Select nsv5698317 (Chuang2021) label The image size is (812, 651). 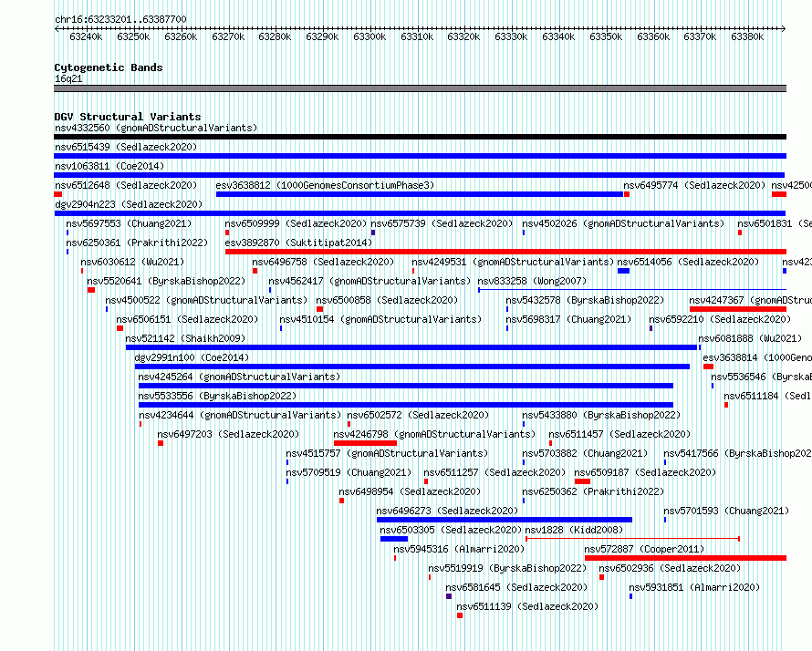[568, 319]
